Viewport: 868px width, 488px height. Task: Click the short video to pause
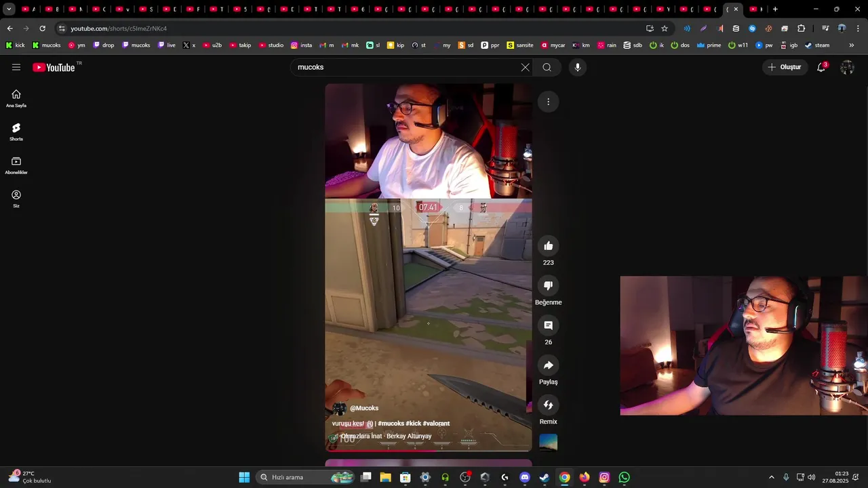429,267
